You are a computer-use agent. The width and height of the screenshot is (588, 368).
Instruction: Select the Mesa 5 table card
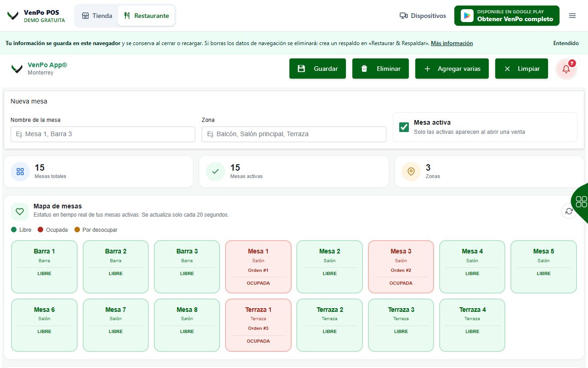543,267
